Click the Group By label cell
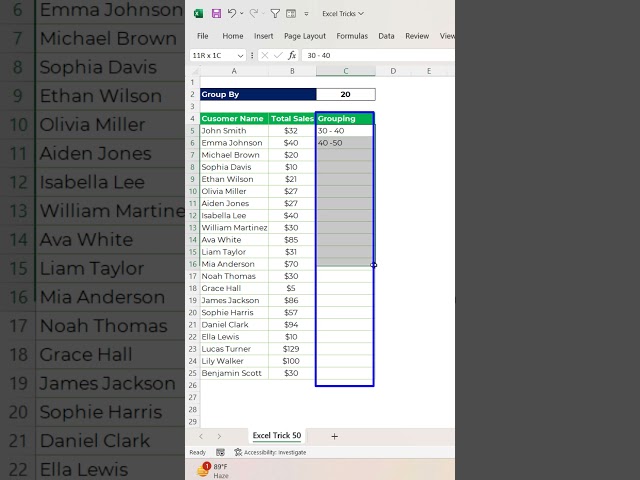Image resolution: width=640 pixels, height=480 pixels. coord(258,94)
